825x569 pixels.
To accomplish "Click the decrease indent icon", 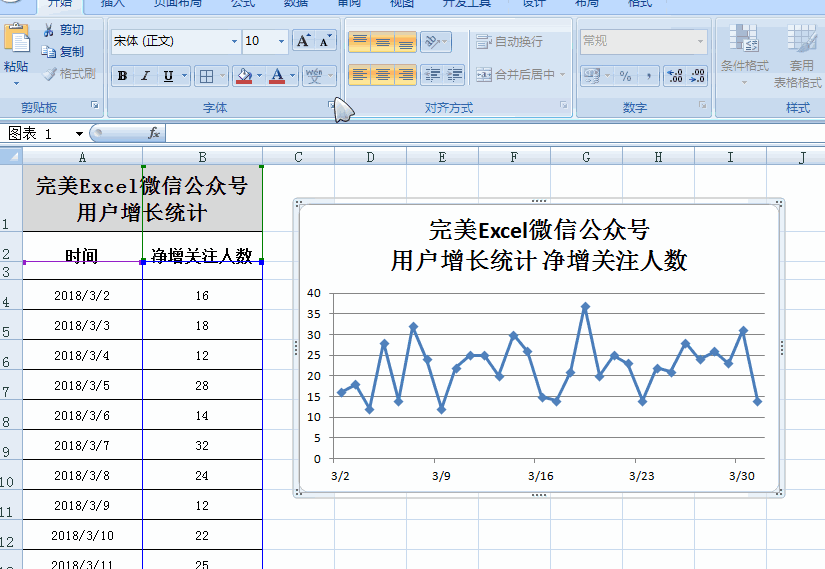I will [432, 75].
